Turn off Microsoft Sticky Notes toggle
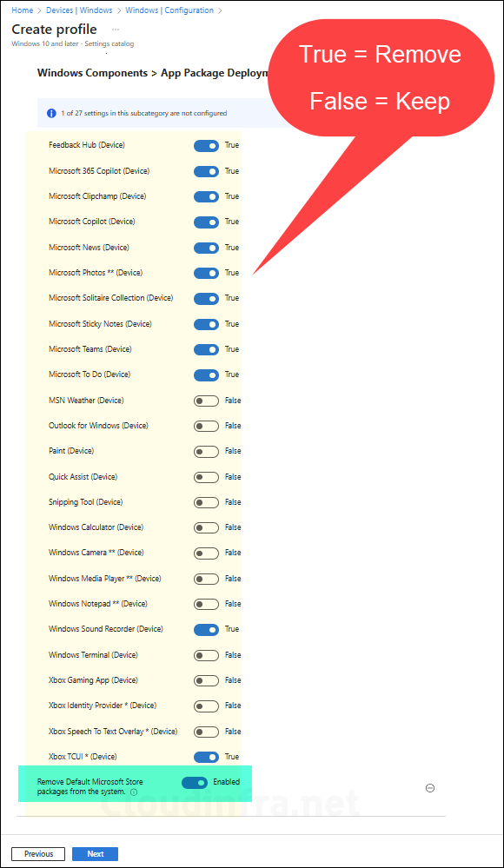504x868 pixels. (x=206, y=324)
